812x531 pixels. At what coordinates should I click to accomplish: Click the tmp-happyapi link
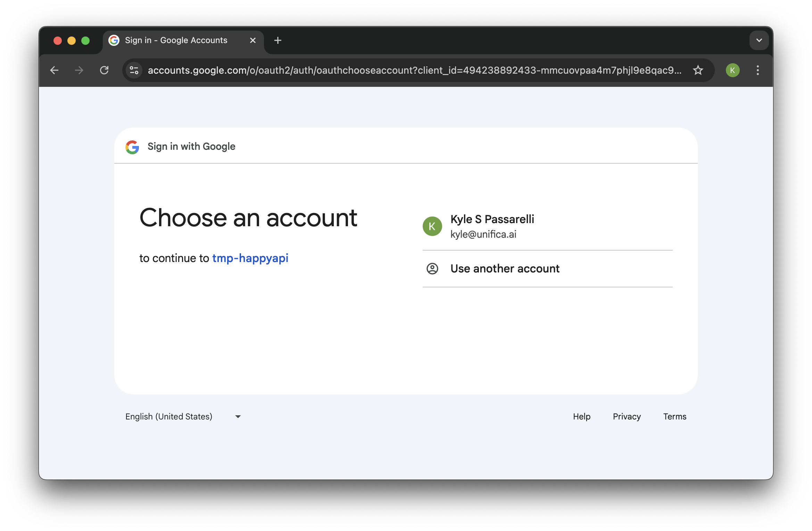(250, 258)
